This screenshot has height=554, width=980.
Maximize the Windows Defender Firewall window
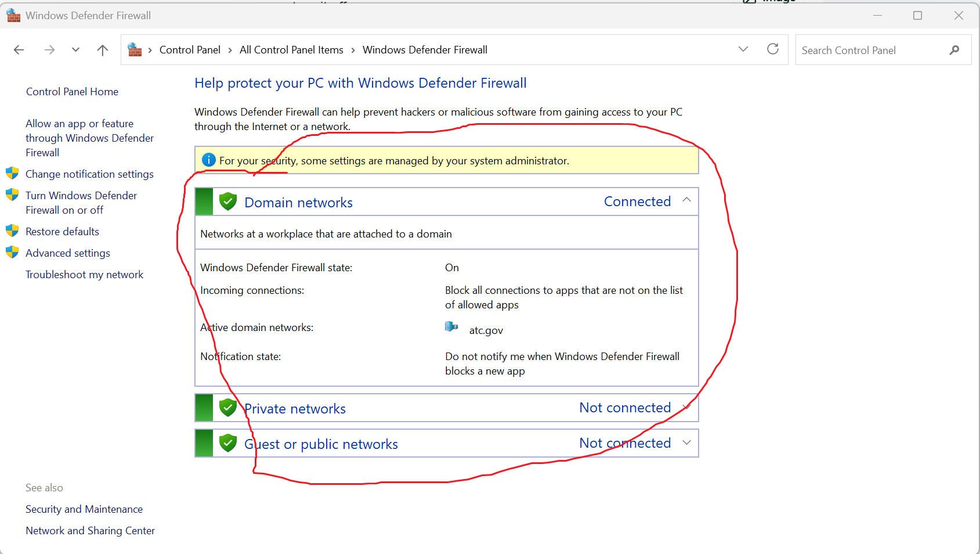point(917,16)
